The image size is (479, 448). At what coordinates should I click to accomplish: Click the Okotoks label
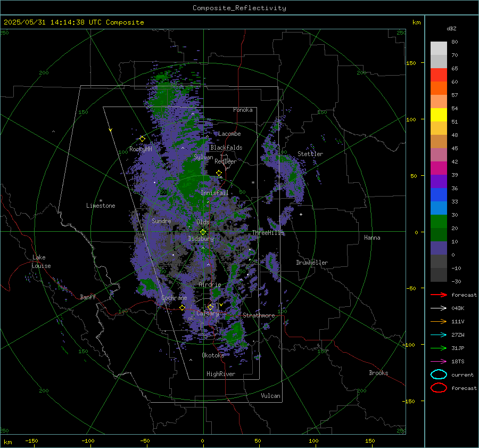(213, 355)
